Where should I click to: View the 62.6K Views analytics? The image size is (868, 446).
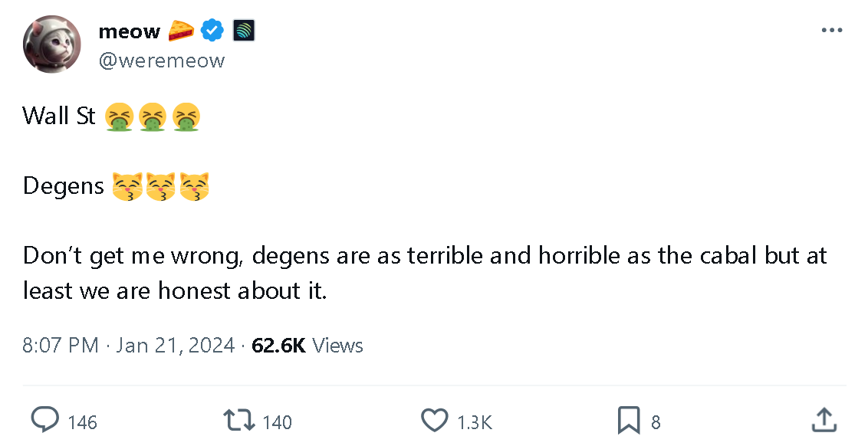pyautogui.click(x=307, y=346)
